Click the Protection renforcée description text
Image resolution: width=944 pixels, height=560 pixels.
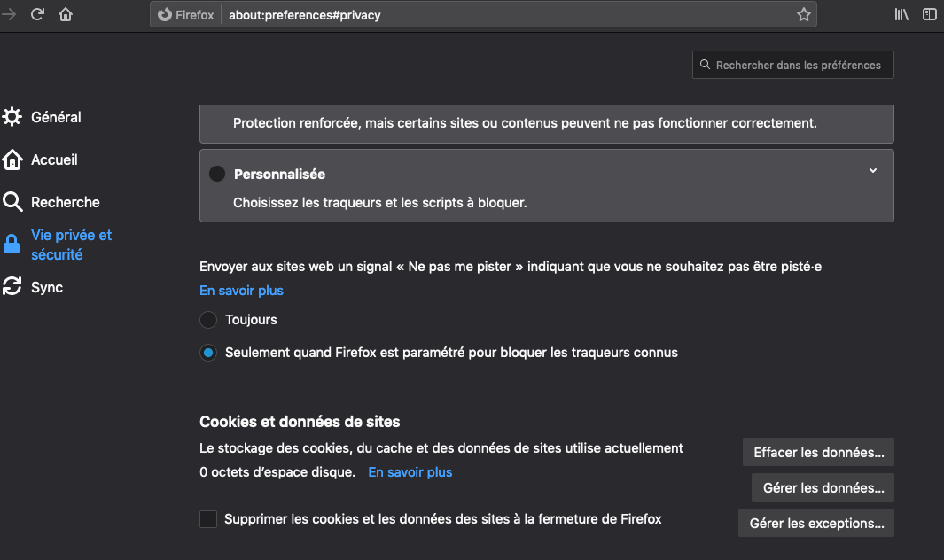click(525, 123)
